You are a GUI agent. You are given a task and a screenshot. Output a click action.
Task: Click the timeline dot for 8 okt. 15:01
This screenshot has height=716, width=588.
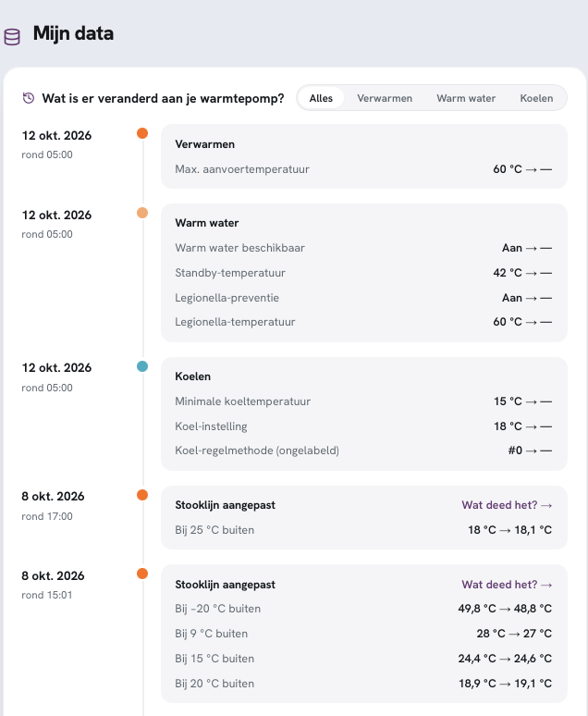point(142,574)
